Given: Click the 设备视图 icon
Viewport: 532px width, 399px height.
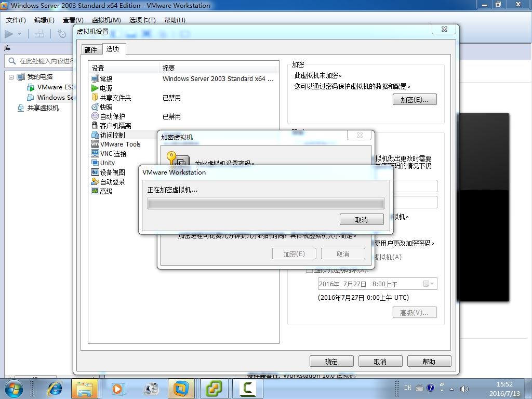Looking at the screenshot, I should point(95,172).
